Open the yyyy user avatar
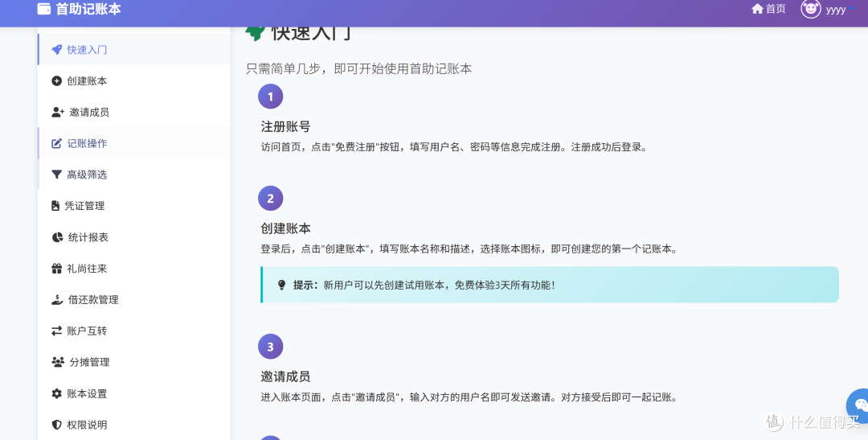The image size is (868, 440). pyautogui.click(x=810, y=9)
